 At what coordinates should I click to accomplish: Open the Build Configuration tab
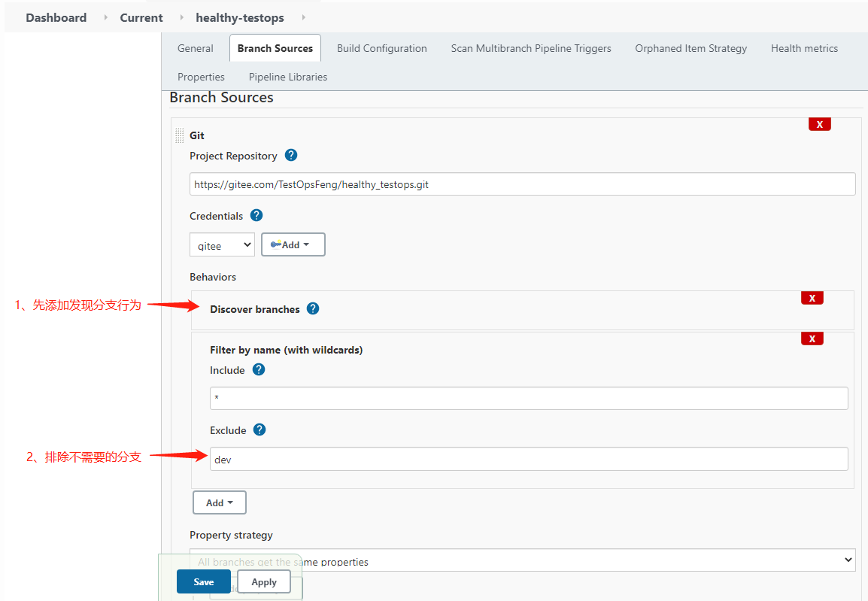382,48
